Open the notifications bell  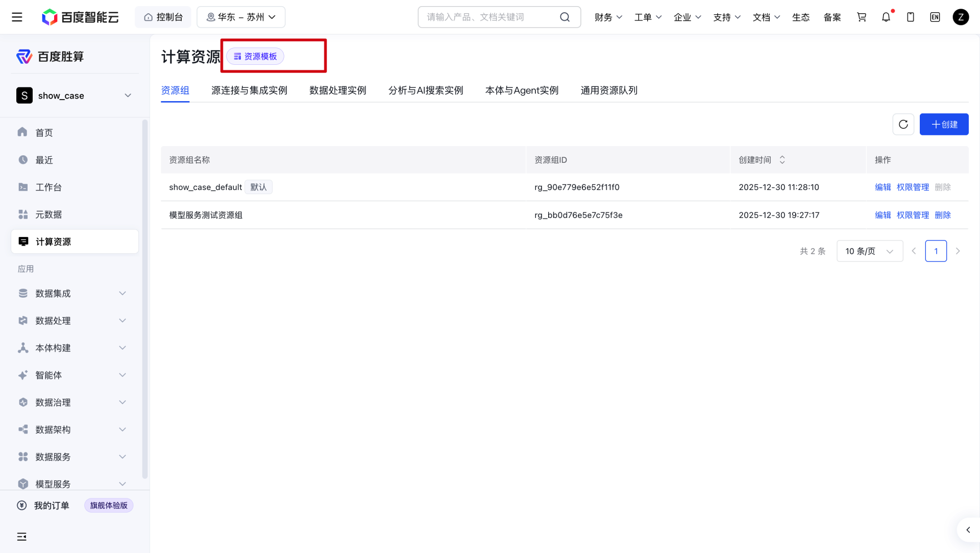coord(886,17)
